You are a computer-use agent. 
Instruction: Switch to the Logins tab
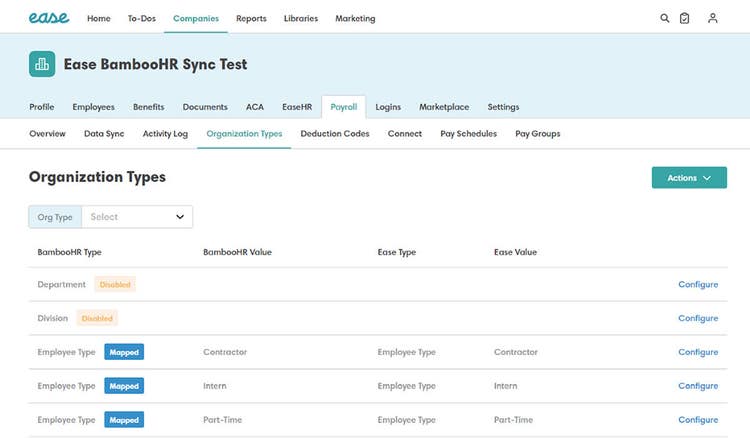point(388,107)
